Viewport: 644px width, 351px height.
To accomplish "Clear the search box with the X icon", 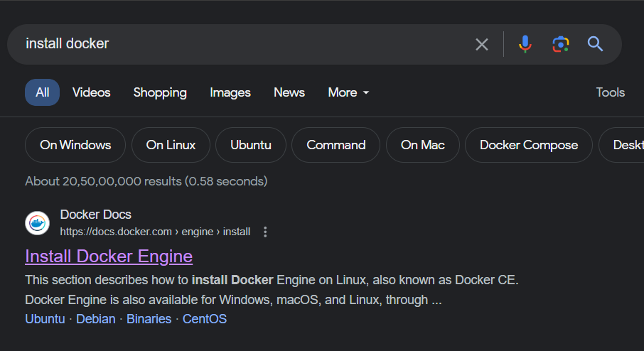I will coord(482,44).
